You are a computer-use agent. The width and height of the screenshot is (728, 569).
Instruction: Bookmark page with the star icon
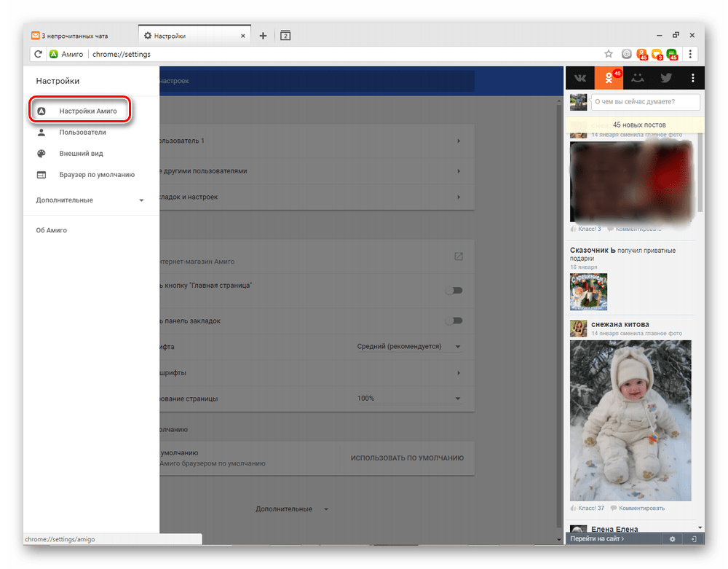click(x=609, y=54)
